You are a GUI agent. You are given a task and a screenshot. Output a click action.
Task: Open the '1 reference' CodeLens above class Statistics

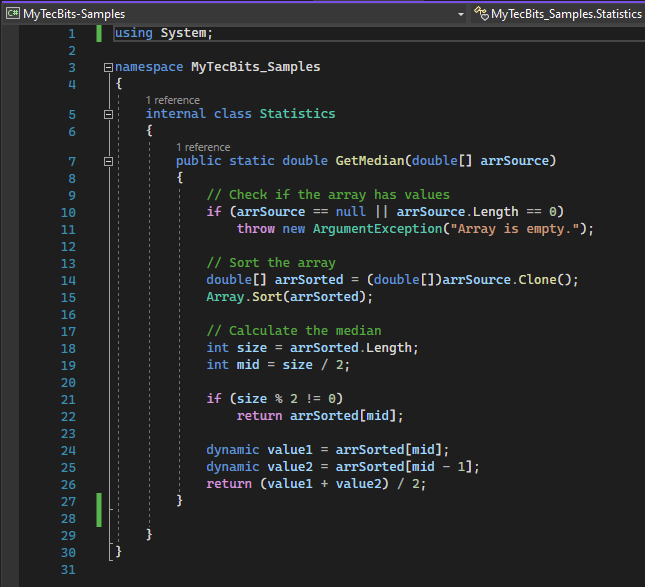(172, 100)
